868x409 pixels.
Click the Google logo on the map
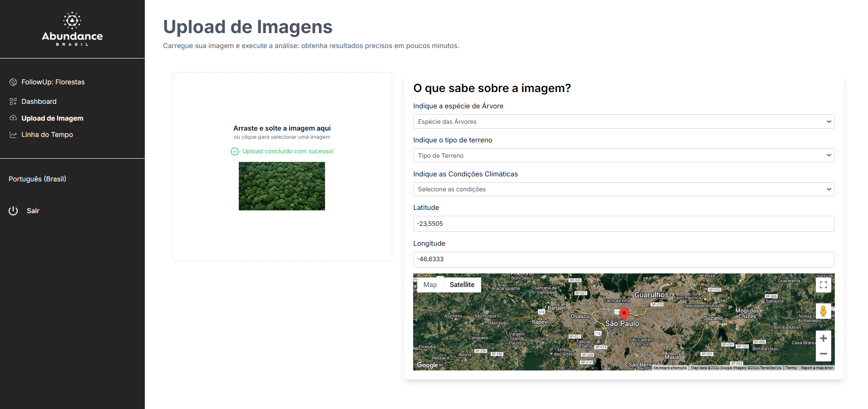427,365
